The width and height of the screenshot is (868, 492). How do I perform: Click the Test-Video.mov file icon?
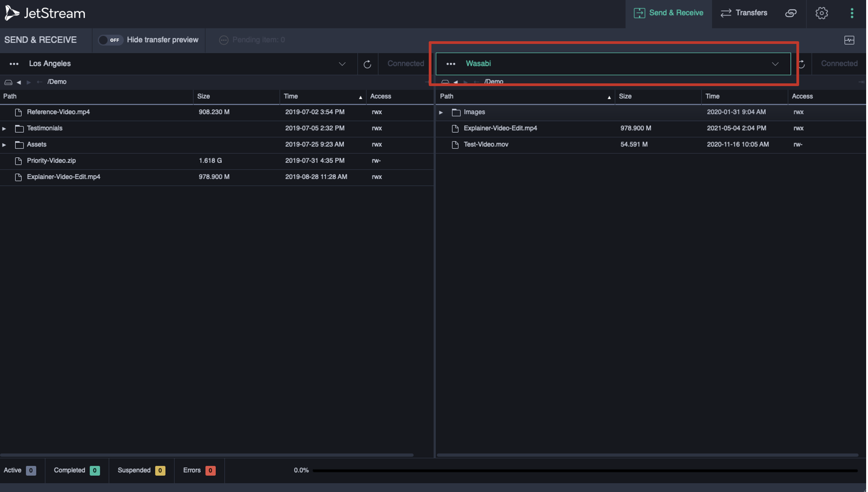456,145
